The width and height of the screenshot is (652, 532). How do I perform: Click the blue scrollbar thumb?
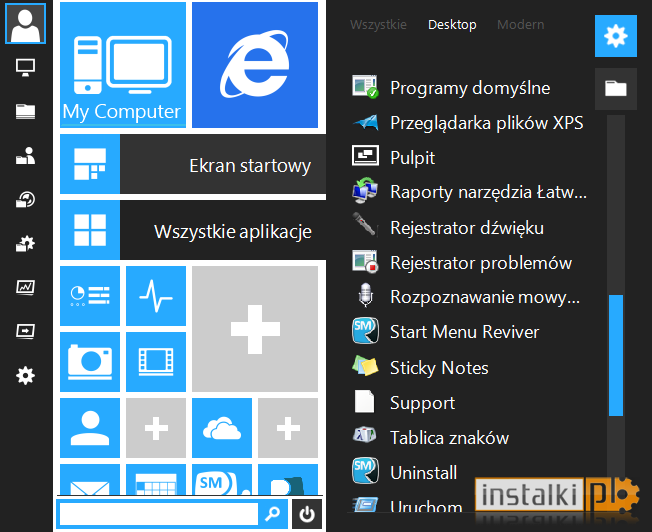coord(616,355)
